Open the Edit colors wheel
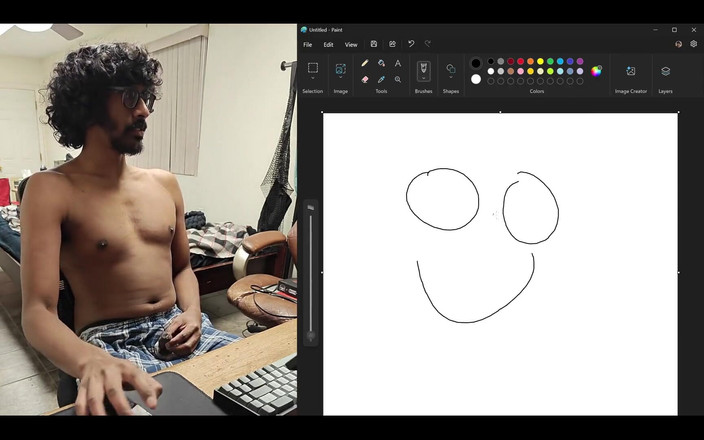Image resolution: width=704 pixels, height=440 pixels. point(597,71)
